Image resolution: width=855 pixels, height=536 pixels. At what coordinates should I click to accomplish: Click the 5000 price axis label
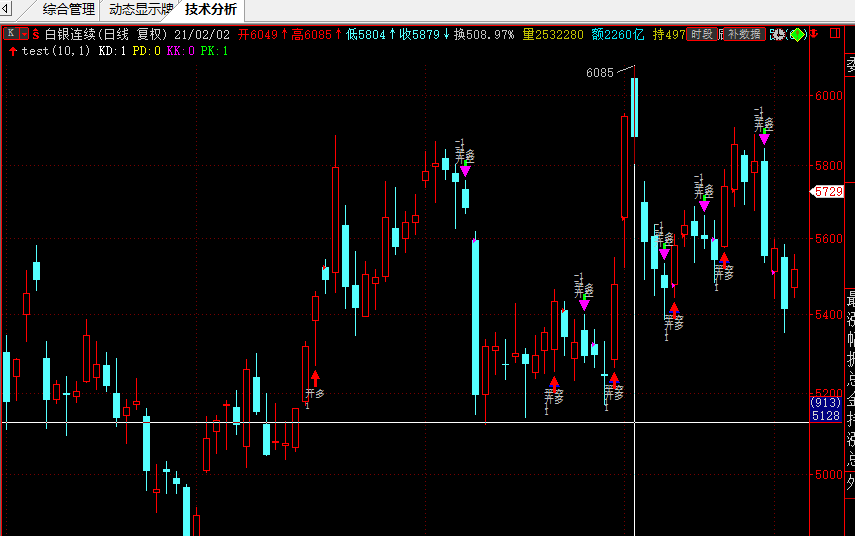pyautogui.click(x=829, y=474)
